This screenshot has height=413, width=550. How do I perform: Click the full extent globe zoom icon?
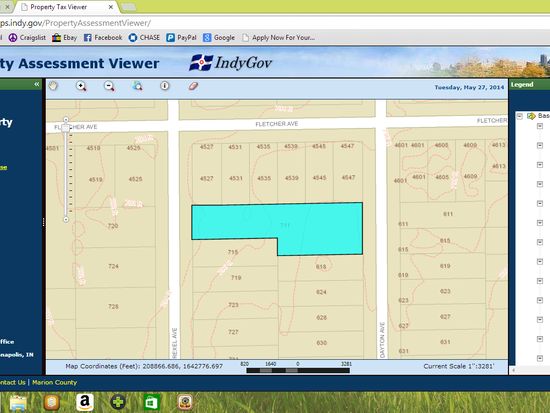tap(137, 86)
